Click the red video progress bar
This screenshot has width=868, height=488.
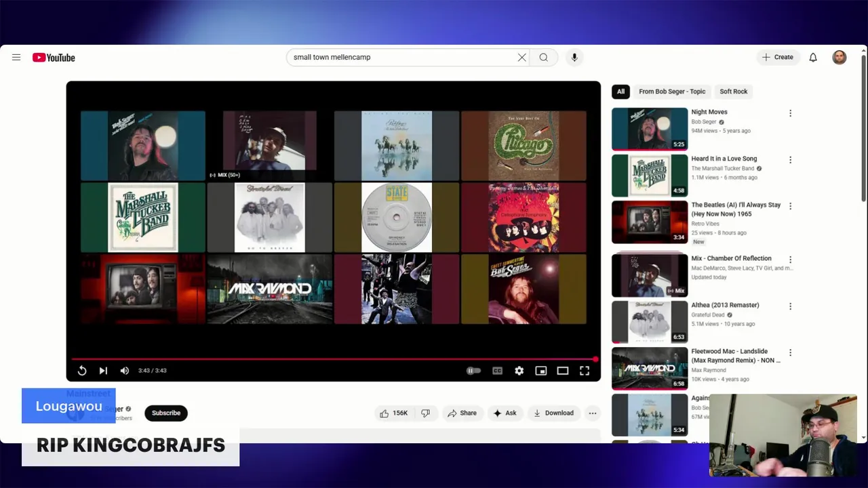click(333, 359)
